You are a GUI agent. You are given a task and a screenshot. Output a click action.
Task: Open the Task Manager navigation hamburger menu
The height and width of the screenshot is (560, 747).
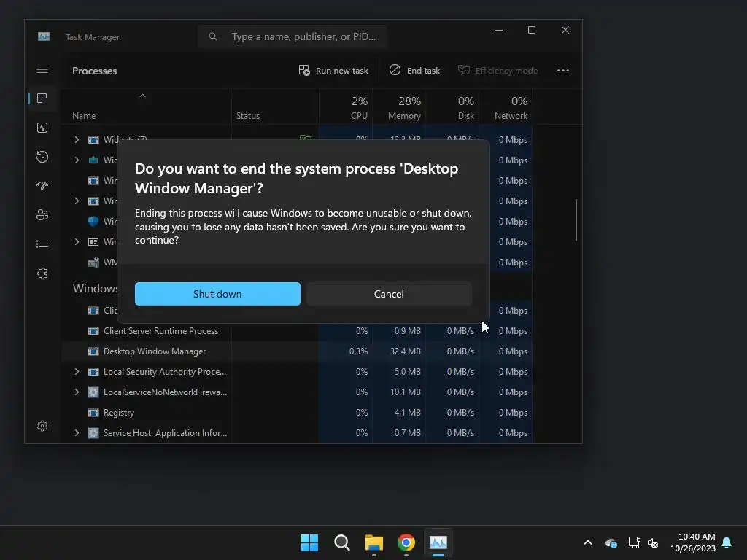click(x=42, y=69)
